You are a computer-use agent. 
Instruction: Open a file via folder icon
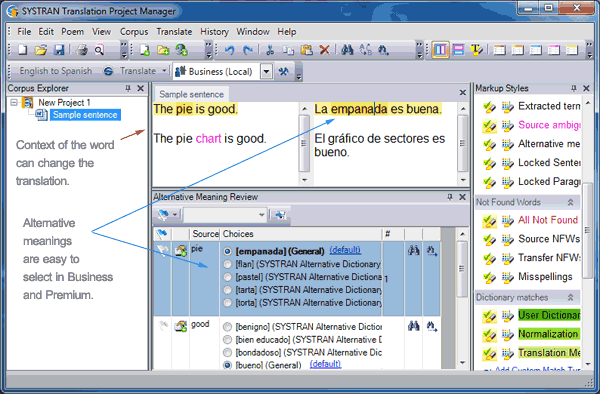[x=41, y=50]
